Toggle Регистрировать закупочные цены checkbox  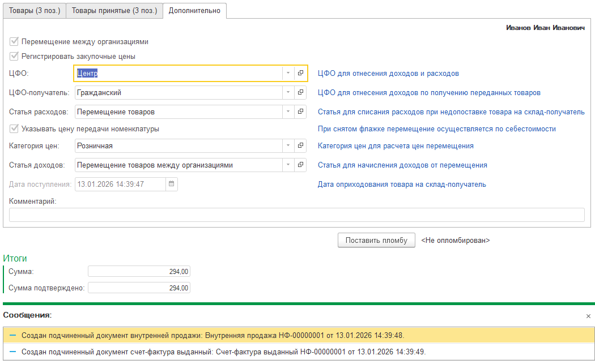[14, 56]
